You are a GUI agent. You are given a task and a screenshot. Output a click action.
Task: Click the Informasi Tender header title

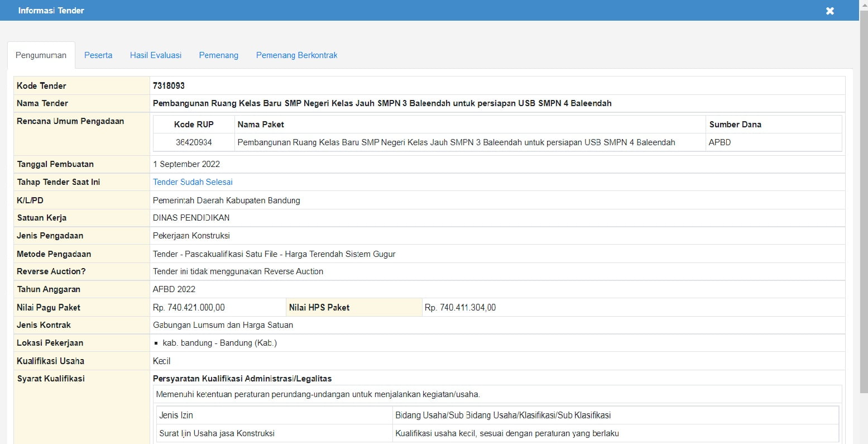coord(51,11)
